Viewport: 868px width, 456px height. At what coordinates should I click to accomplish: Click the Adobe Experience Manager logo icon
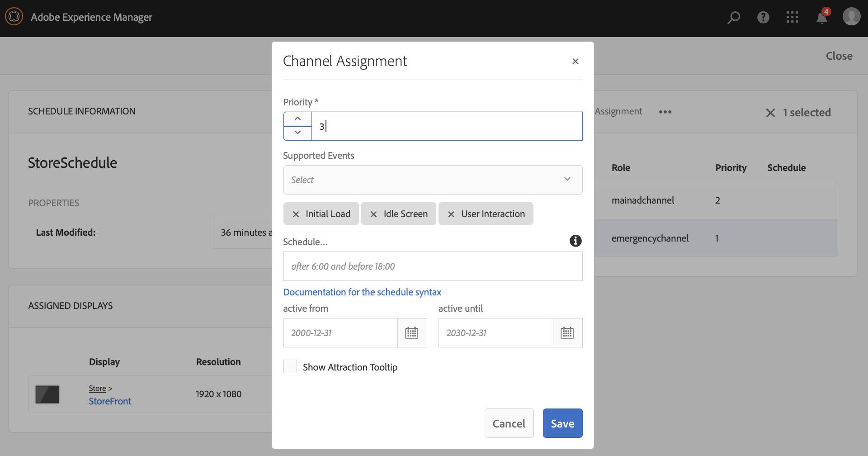pyautogui.click(x=14, y=17)
